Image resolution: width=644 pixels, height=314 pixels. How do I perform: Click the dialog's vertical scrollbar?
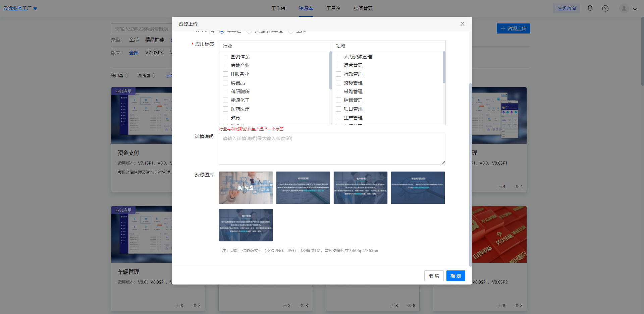point(470,174)
